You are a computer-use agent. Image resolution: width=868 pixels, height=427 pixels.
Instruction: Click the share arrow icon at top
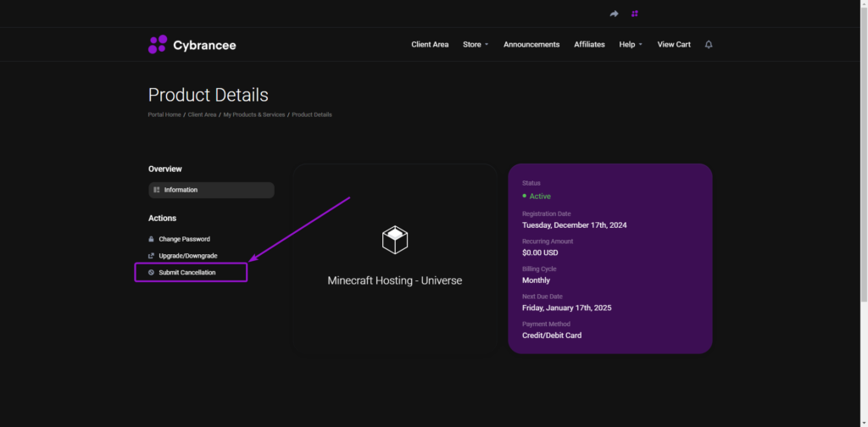614,14
